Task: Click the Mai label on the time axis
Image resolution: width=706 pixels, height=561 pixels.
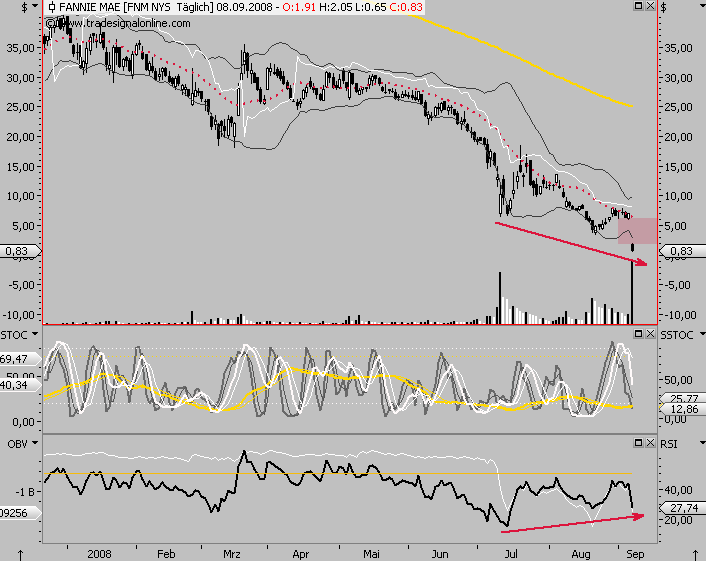Action: tap(371, 554)
